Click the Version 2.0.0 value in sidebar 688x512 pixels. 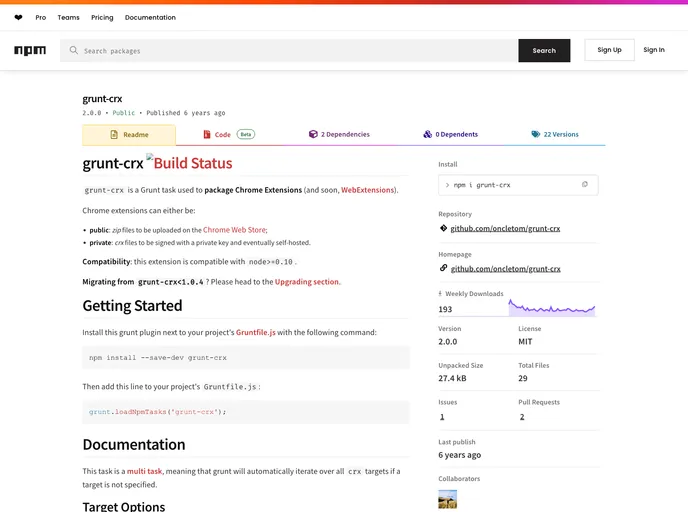[448, 342]
